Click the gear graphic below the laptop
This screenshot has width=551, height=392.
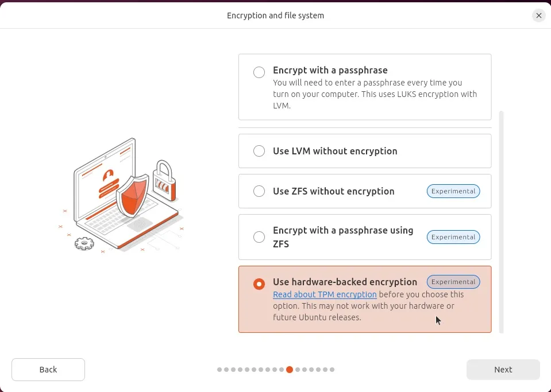pos(84,243)
